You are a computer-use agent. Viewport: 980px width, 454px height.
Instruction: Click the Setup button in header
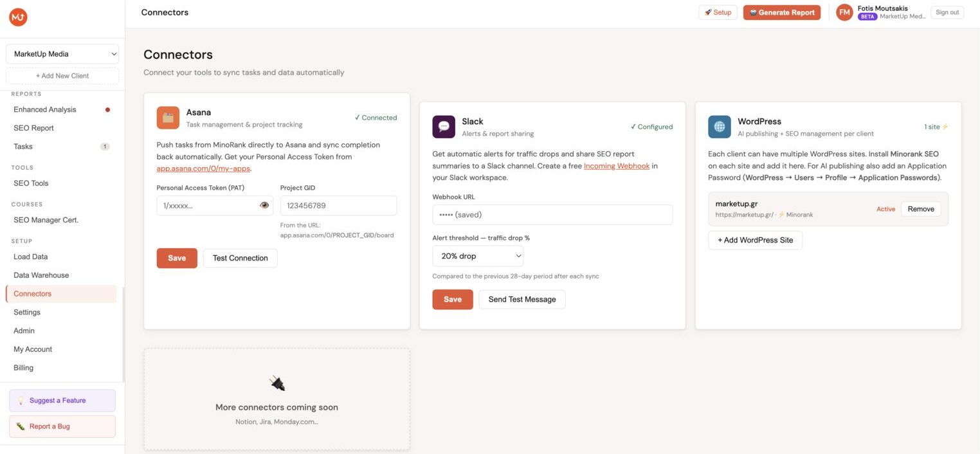coord(718,12)
